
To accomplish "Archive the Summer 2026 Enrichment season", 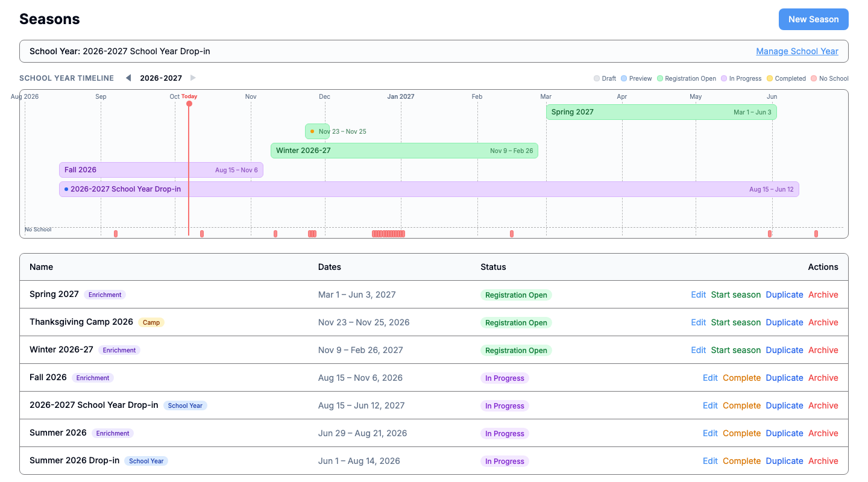I will pos(823,433).
